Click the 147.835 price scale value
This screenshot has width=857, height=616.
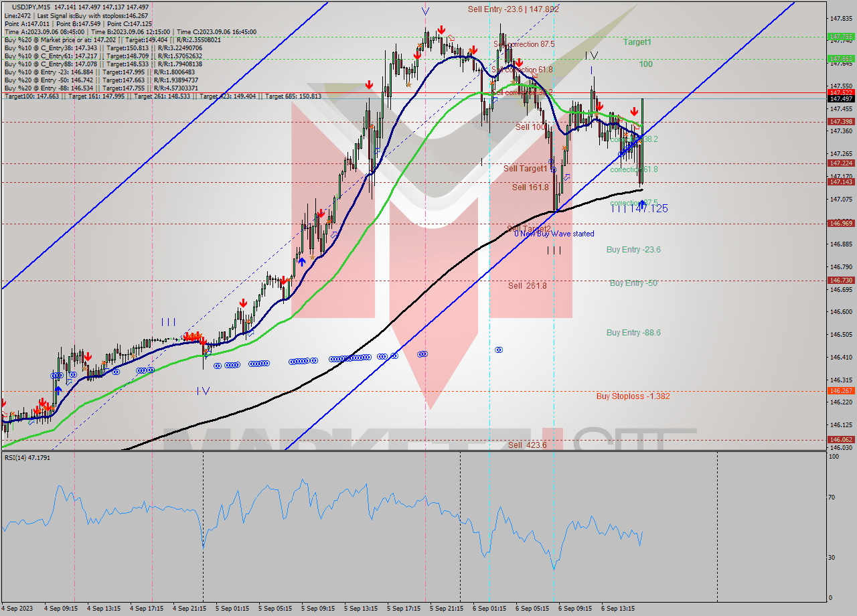point(841,18)
